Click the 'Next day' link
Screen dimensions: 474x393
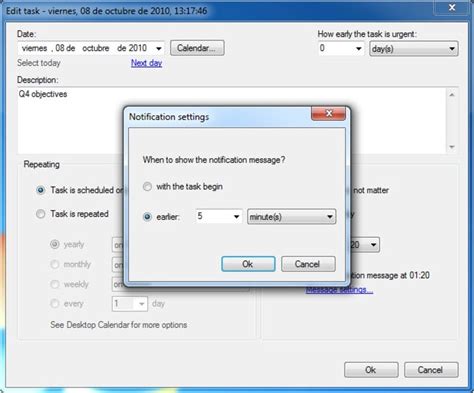(146, 63)
